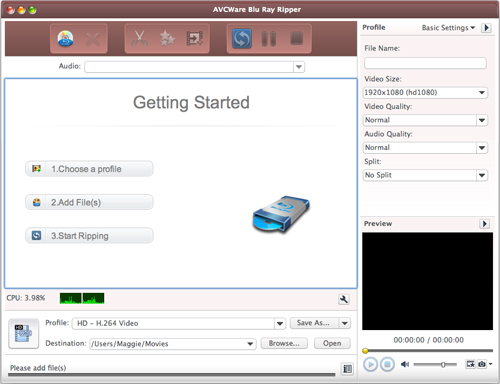The image size is (500, 384).
Task: Click the snapshot folder icon beside camera
Action: pos(470,364)
